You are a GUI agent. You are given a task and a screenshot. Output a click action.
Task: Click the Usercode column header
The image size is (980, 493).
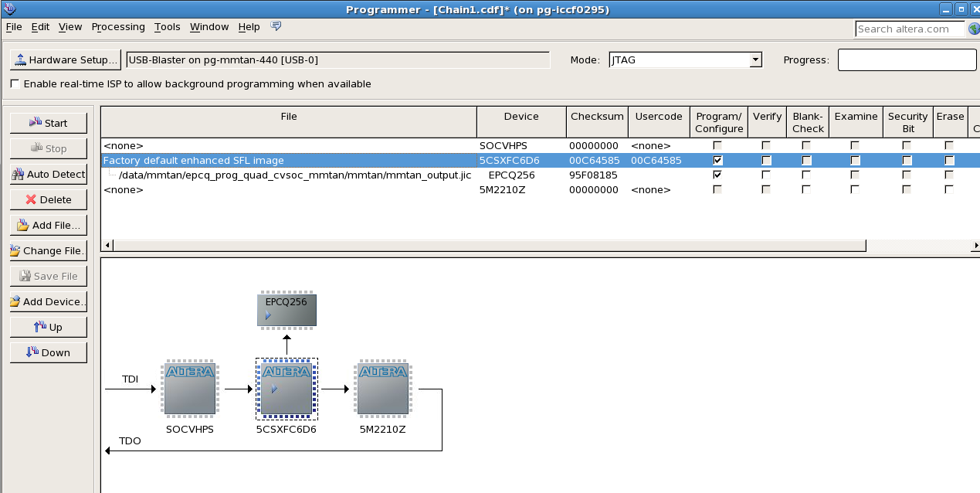659,122
